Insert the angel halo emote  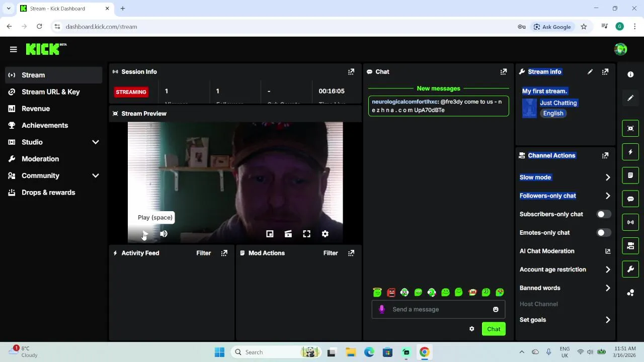377,292
